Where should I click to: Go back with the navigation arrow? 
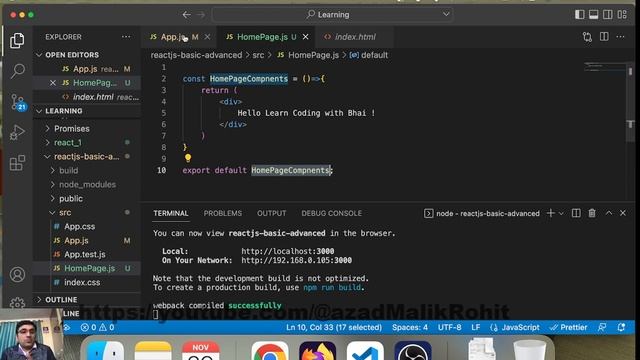187,15
